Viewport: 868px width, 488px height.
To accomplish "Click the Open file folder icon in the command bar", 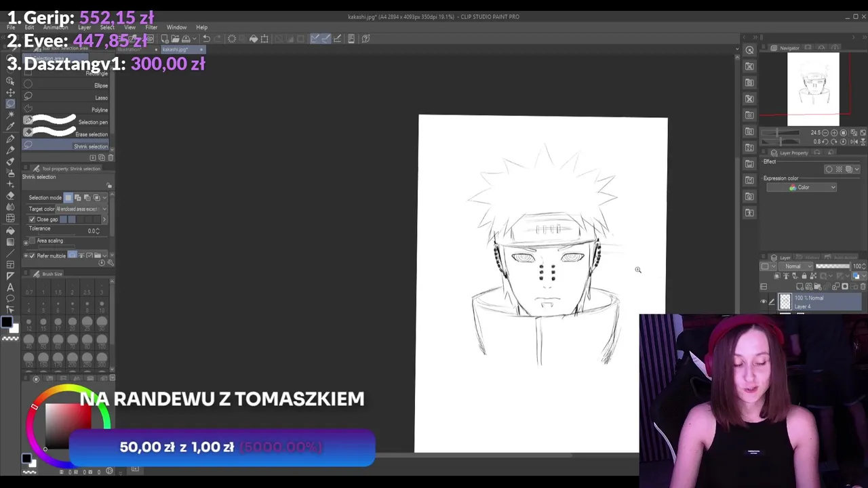I will (x=175, y=39).
